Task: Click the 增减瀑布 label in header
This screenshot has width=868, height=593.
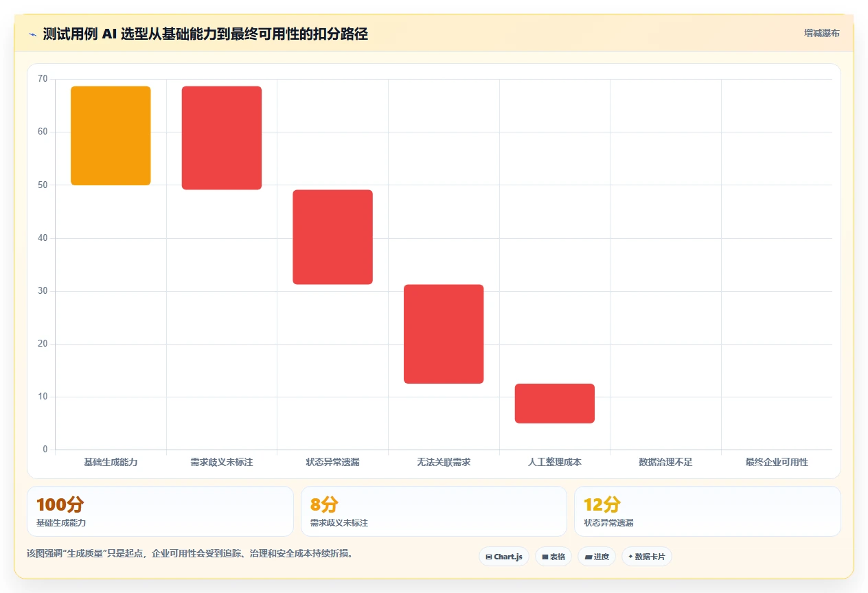Action: pyautogui.click(x=822, y=33)
